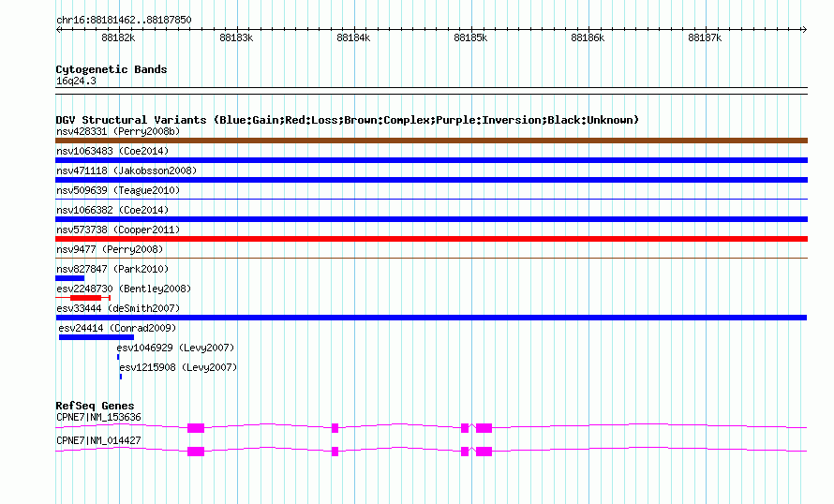Click the tiny blue esv1215908 marker

[121, 377]
